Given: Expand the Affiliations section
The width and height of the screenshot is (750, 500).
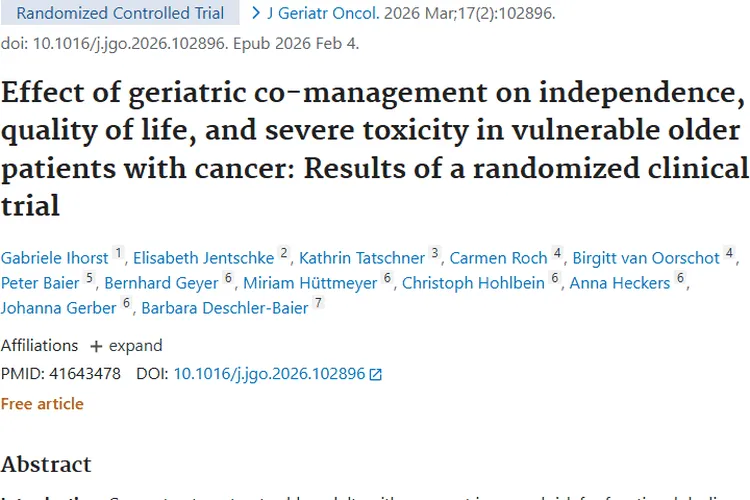Looking at the screenshot, I should point(135,346).
